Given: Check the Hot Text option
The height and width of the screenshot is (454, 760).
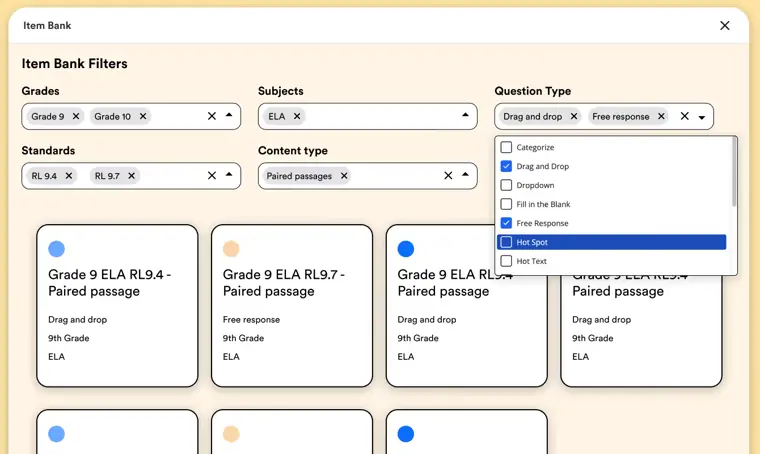Looking at the screenshot, I should click(x=506, y=261).
